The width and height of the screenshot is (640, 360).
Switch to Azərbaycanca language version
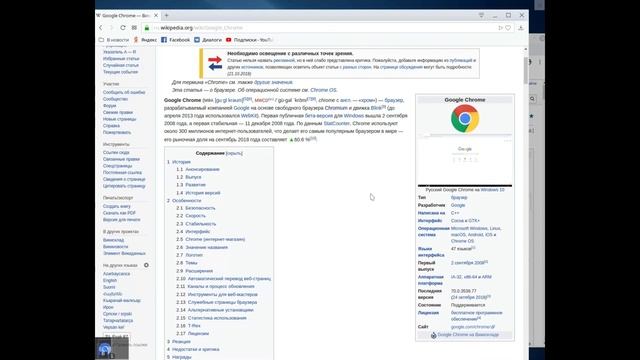tap(116, 274)
